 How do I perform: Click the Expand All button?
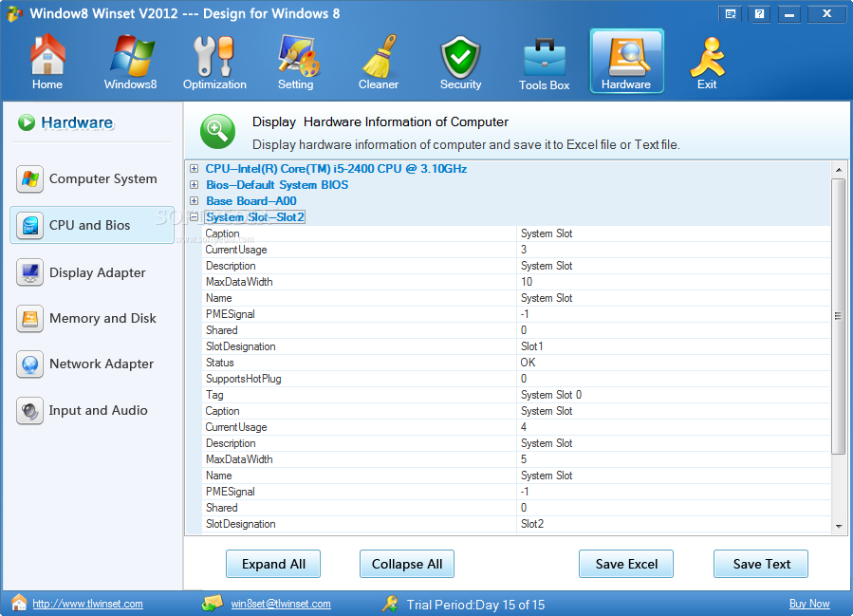tap(273, 564)
